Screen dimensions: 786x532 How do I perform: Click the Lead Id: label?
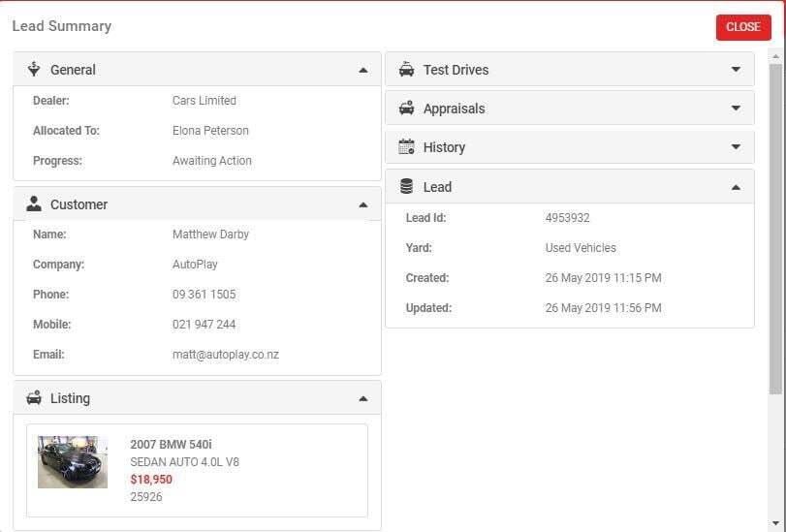[x=425, y=218]
